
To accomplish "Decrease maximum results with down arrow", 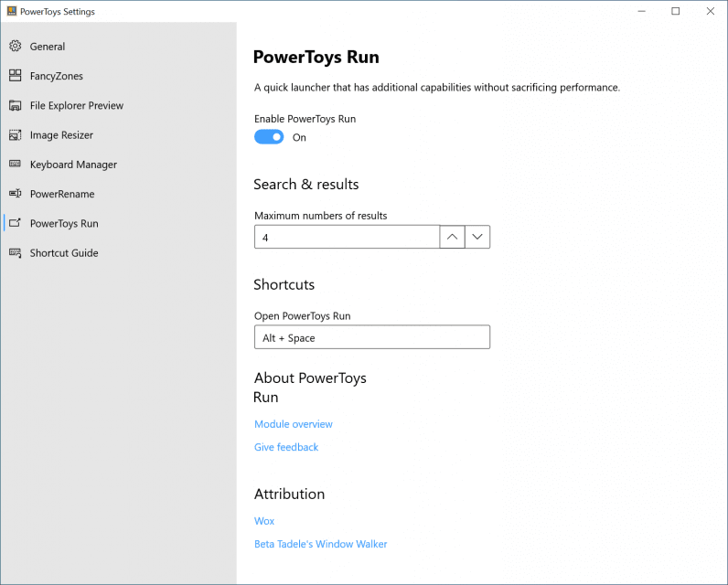I will pyautogui.click(x=477, y=238).
